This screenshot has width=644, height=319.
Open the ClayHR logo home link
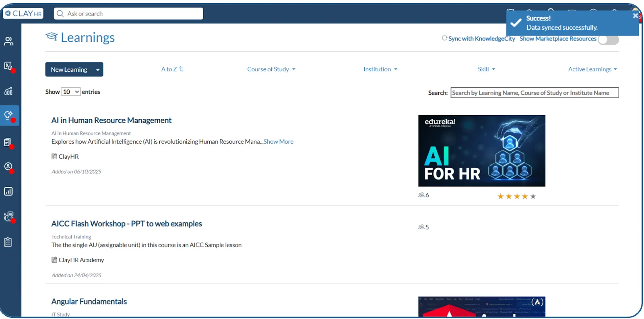(23, 13)
